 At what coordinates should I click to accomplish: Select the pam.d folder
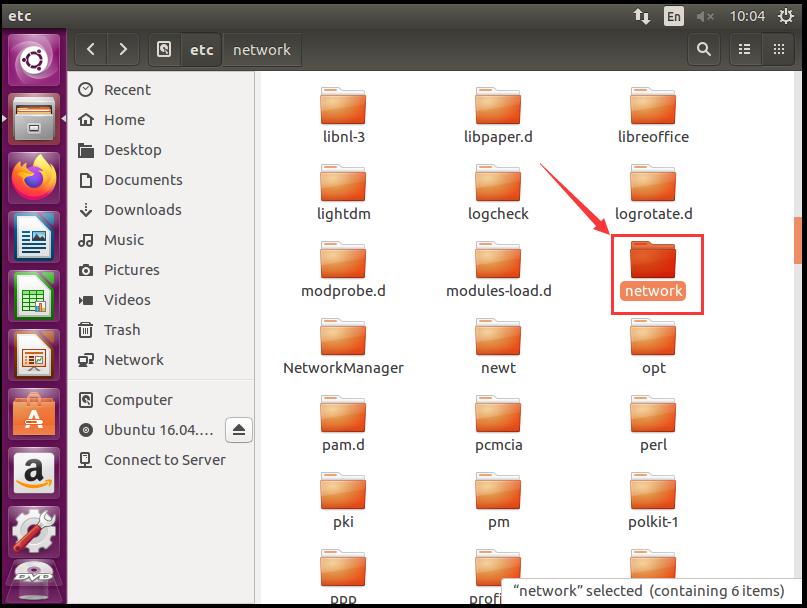pos(343,424)
